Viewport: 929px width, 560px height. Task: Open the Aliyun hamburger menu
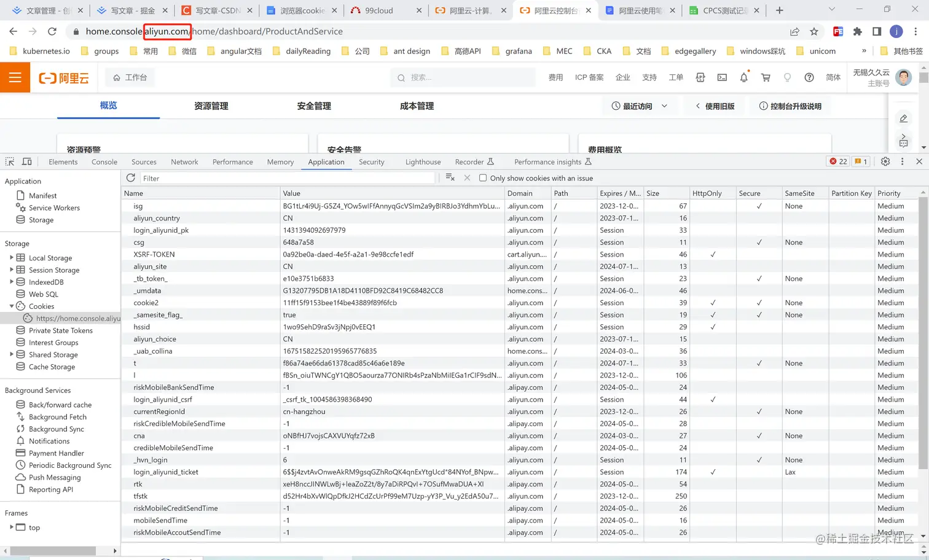pos(15,77)
